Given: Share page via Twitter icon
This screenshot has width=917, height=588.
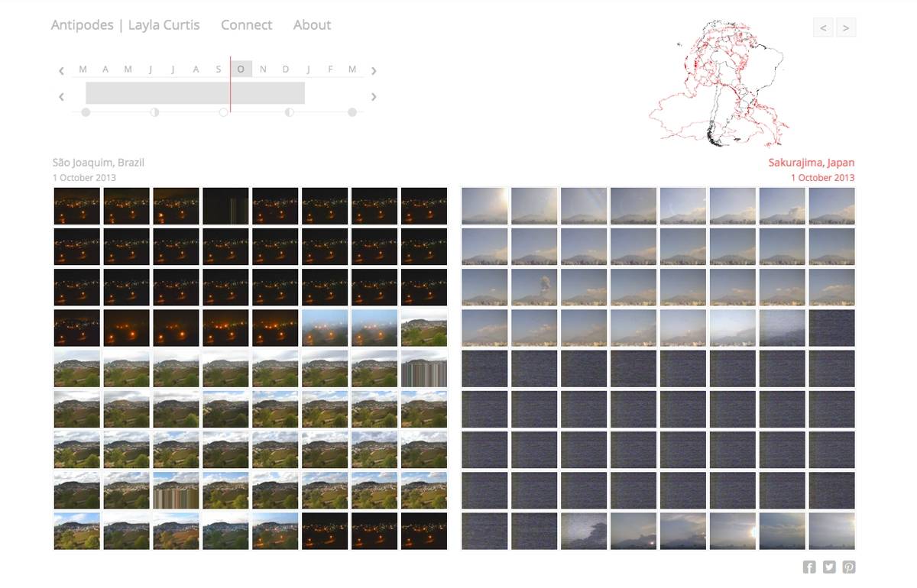Looking at the screenshot, I should click(x=829, y=567).
